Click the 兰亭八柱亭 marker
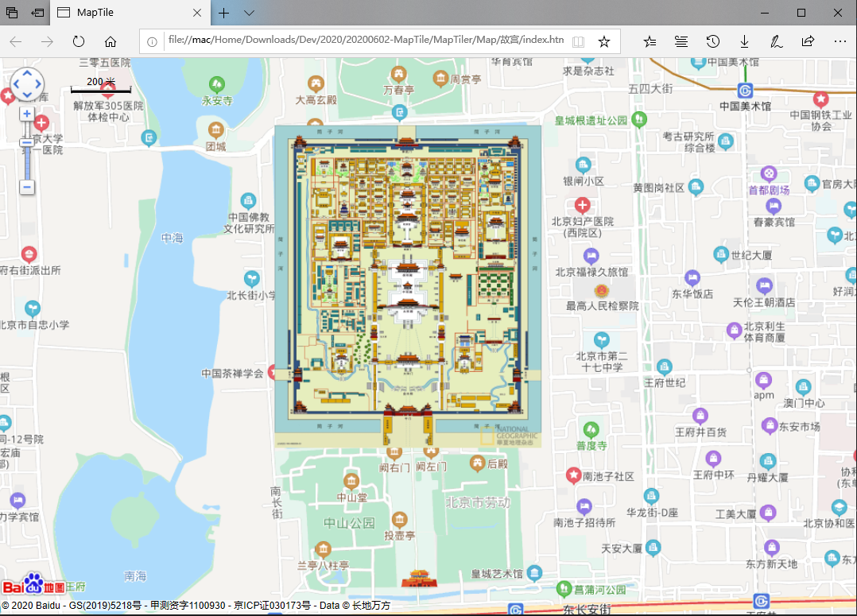Viewport: 857px width, 616px height. coord(323,548)
